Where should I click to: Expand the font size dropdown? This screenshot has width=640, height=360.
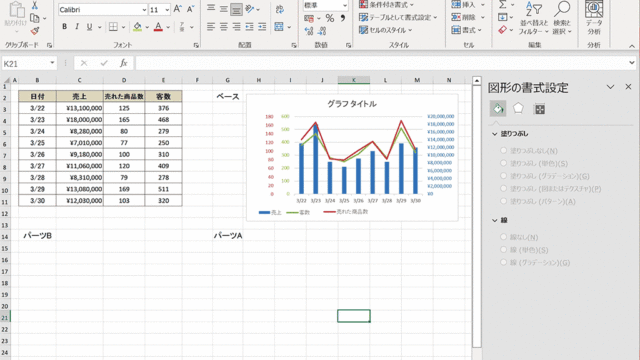click(x=167, y=10)
